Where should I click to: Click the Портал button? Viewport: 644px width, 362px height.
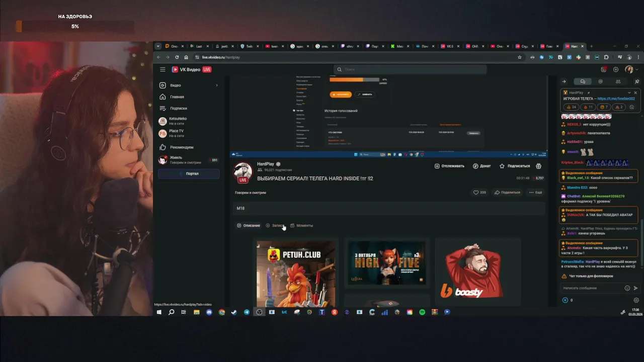189,173
